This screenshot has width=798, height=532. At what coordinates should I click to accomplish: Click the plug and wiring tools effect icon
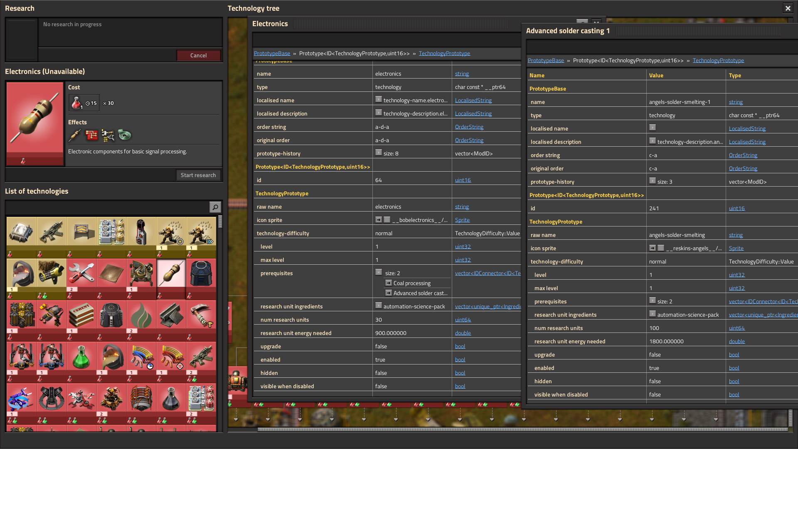pyautogui.click(x=108, y=135)
